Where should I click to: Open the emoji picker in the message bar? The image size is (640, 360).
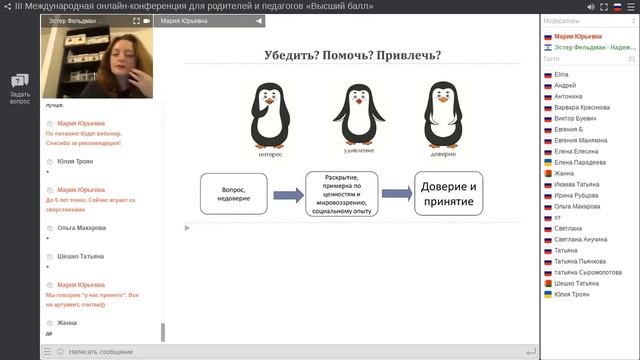point(60,351)
